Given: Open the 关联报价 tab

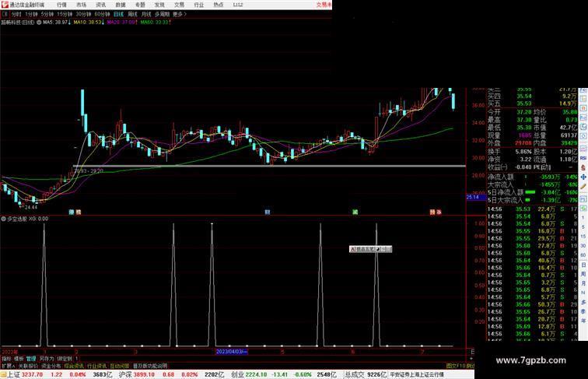Looking at the screenshot, I should click(28, 366).
